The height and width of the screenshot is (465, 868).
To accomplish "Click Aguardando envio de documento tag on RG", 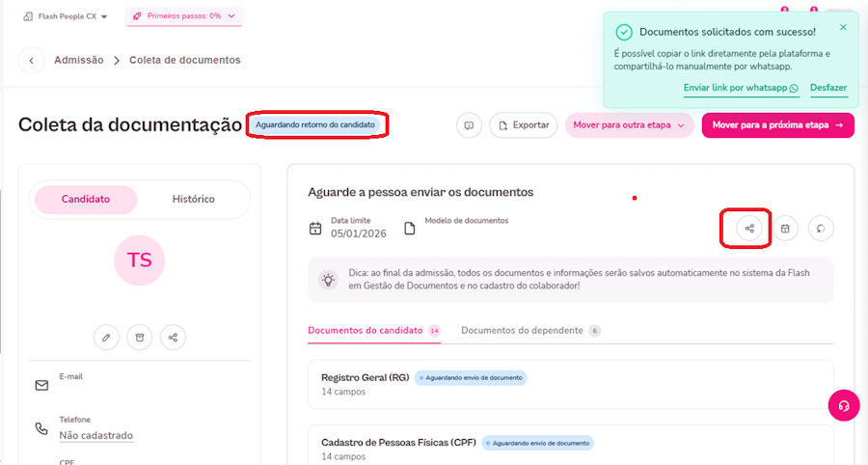I will click(x=471, y=378).
